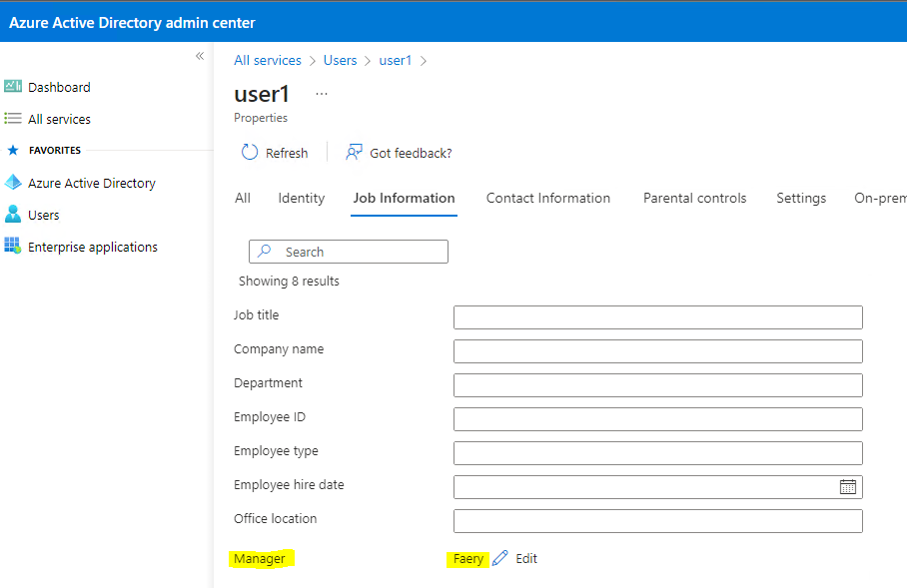
Task: Open the ellipsis menu next to user1
Action: (322, 94)
